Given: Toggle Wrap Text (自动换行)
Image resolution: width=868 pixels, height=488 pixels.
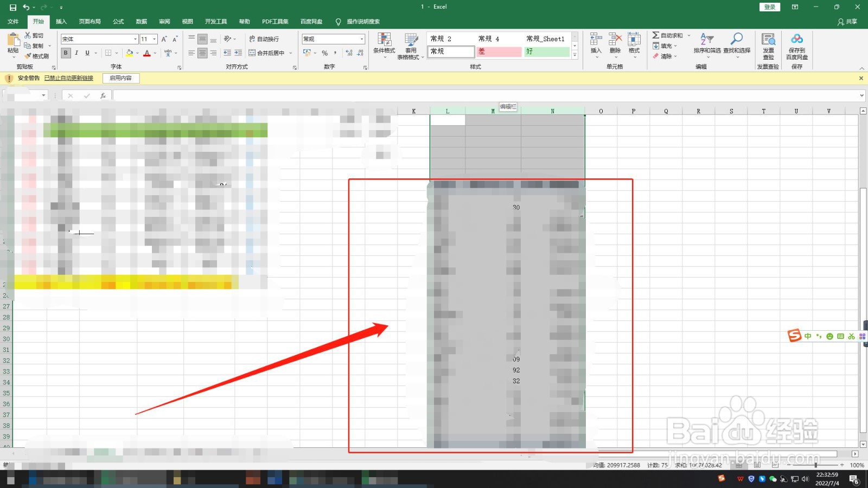Looking at the screenshot, I should [264, 39].
